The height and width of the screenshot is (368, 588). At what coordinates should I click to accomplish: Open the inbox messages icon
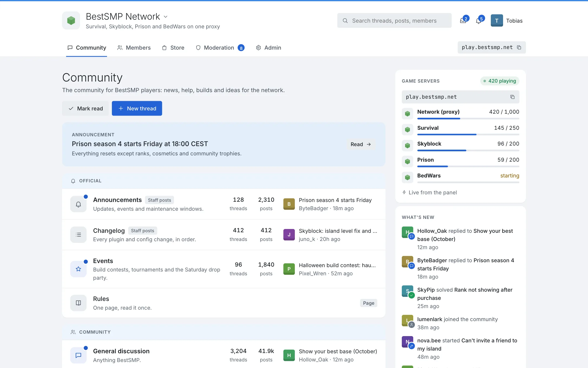pos(463,21)
